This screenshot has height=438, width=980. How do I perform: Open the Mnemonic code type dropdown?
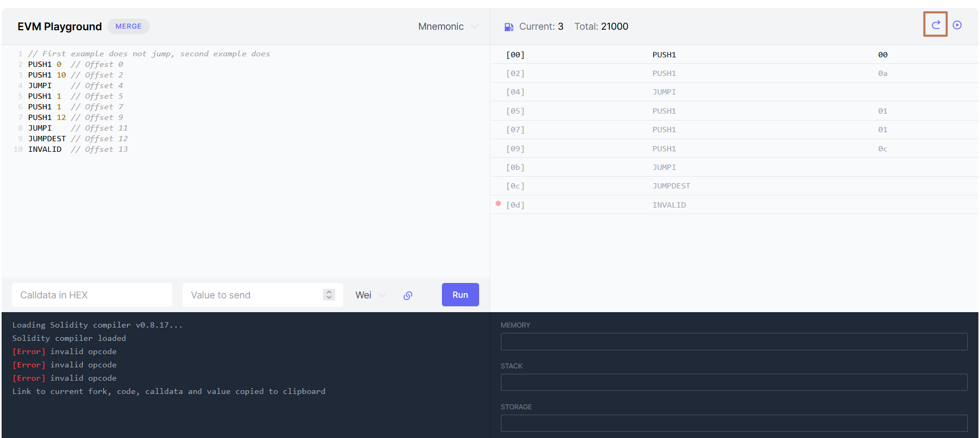point(448,27)
